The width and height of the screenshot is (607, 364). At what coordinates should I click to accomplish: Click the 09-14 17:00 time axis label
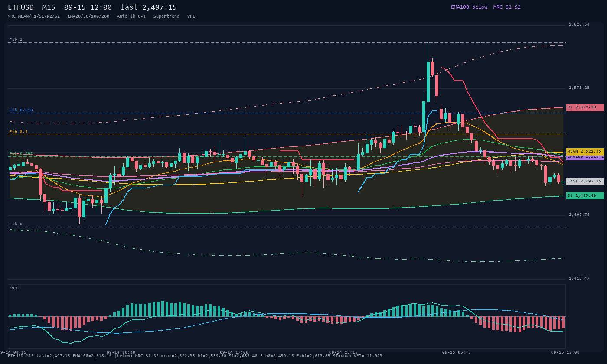click(x=234, y=352)
